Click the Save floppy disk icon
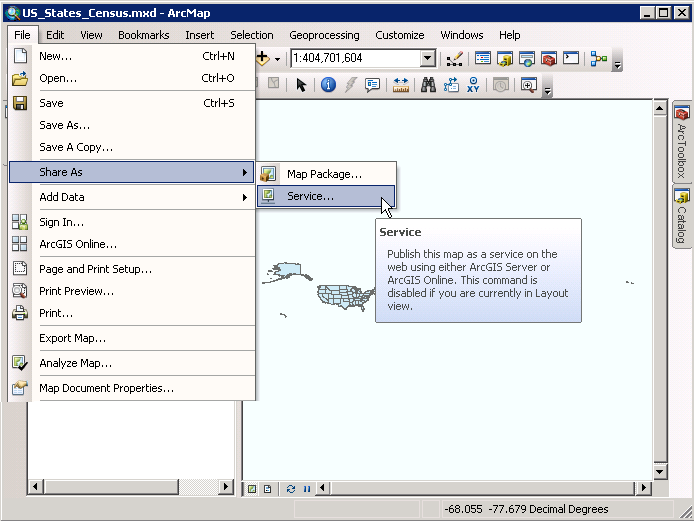The height and width of the screenshot is (521, 694). pos(20,103)
